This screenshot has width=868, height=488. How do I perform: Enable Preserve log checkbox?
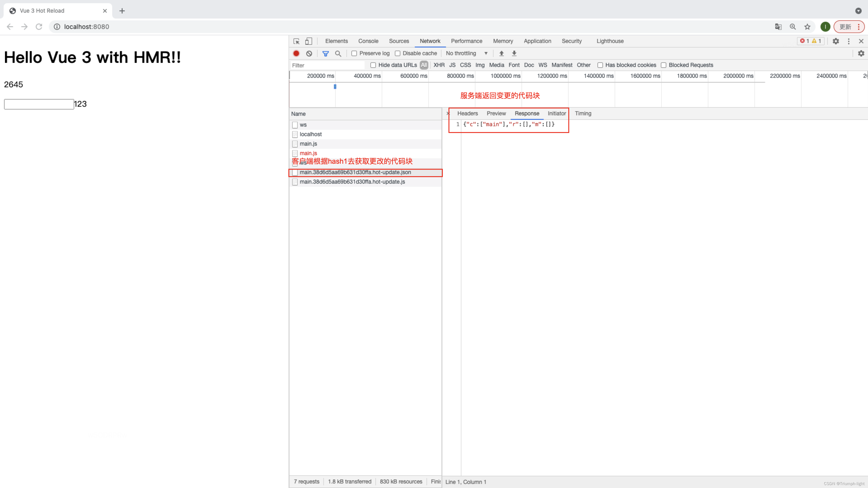pos(354,53)
